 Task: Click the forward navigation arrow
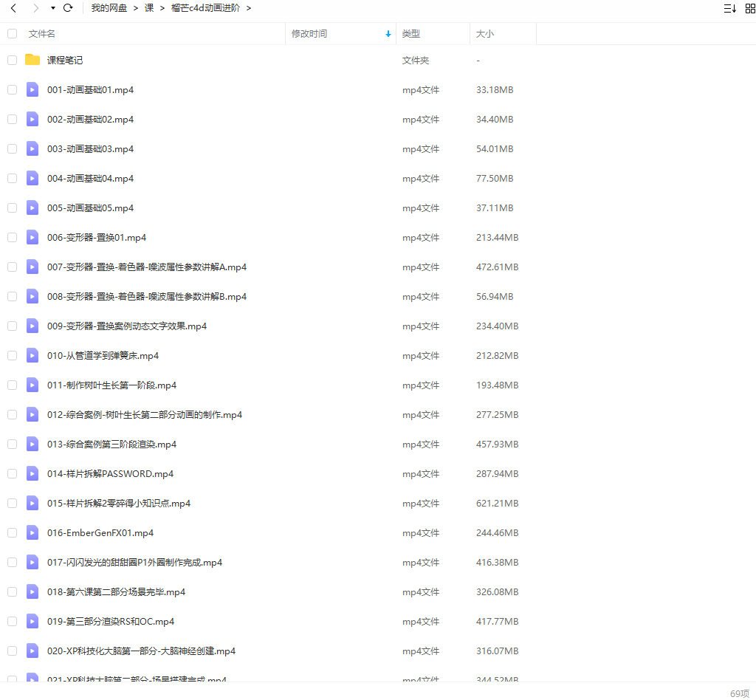[x=35, y=8]
